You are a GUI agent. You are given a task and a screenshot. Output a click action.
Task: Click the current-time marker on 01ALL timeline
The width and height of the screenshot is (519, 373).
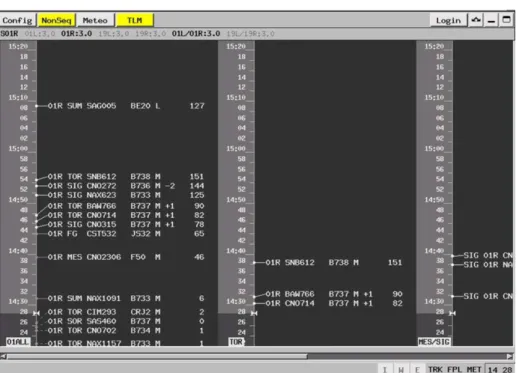[x=36, y=313]
